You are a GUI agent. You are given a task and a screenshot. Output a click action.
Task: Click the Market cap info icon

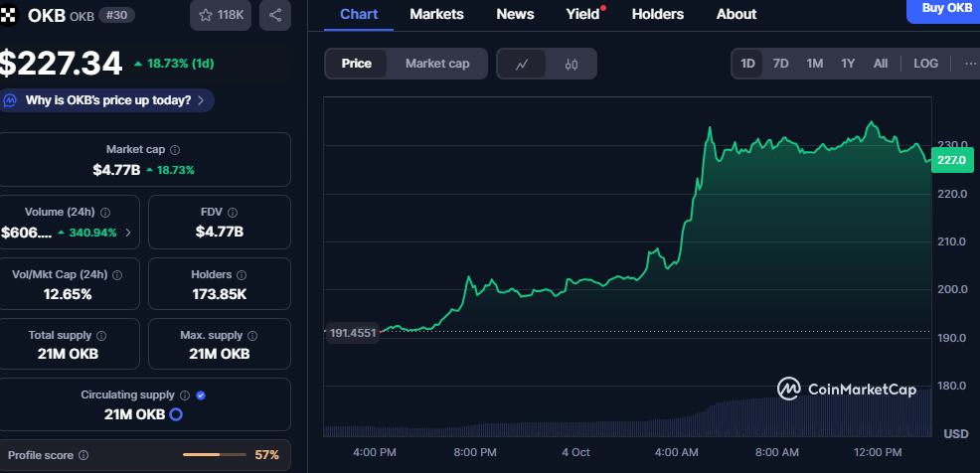click(175, 149)
